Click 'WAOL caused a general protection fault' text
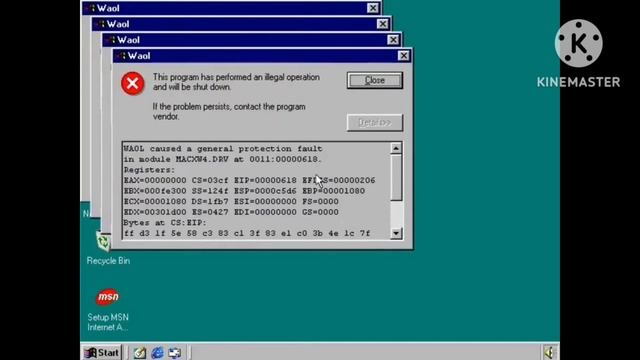This screenshot has width=640, height=360. tap(223, 149)
